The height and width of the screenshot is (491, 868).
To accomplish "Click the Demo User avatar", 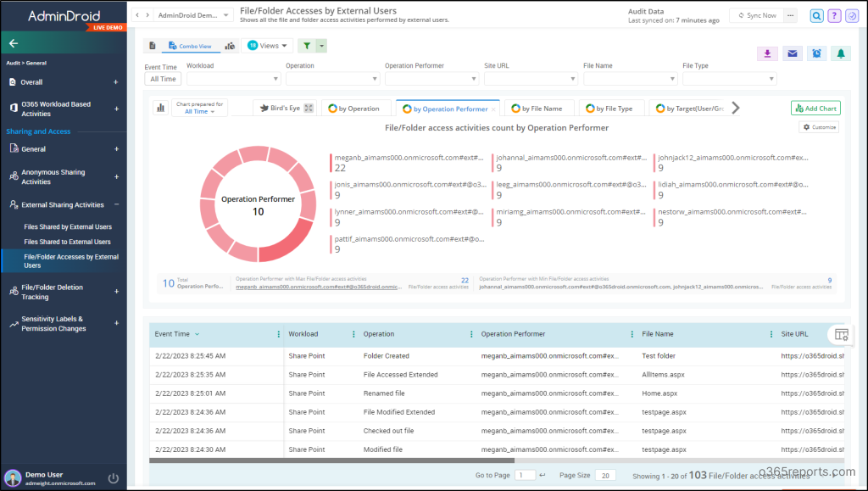I will 13,478.
